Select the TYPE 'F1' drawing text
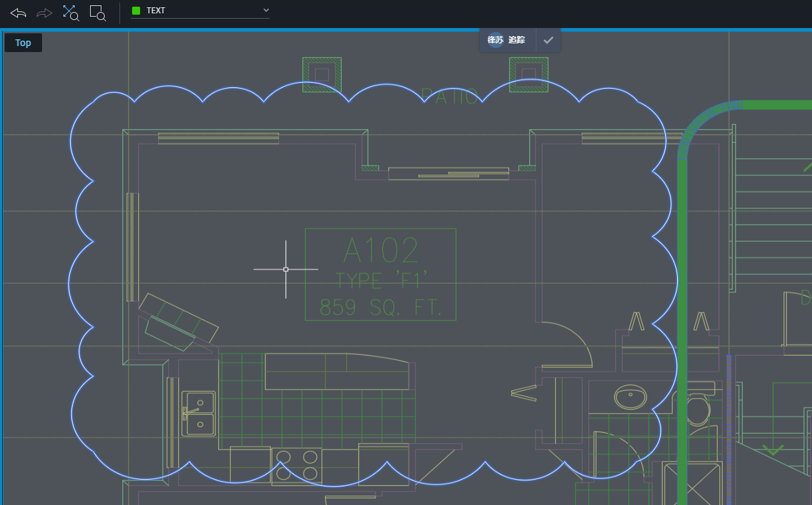The width and height of the screenshot is (812, 505). coord(381,280)
